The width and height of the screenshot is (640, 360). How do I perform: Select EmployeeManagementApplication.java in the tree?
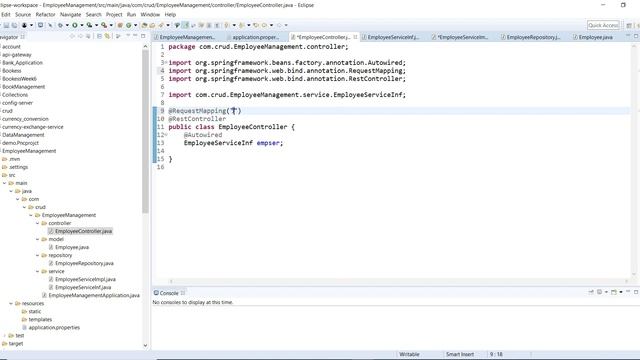click(94, 296)
